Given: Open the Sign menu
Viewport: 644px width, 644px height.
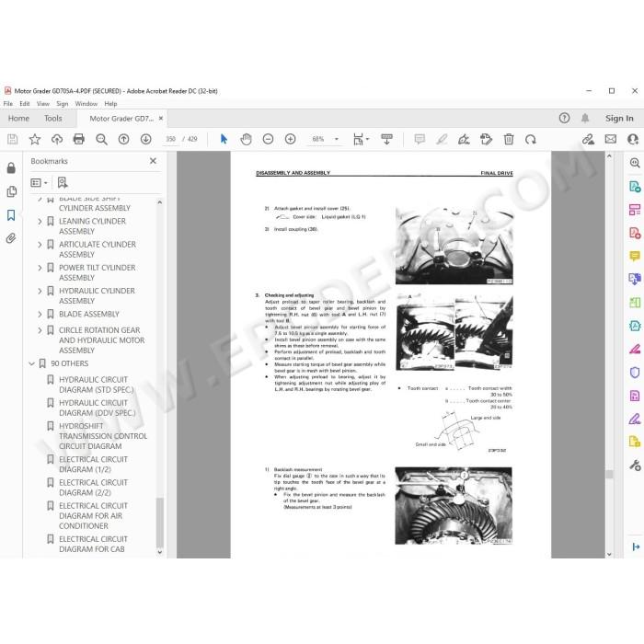Looking at the screenshot, I should (63, 104).
